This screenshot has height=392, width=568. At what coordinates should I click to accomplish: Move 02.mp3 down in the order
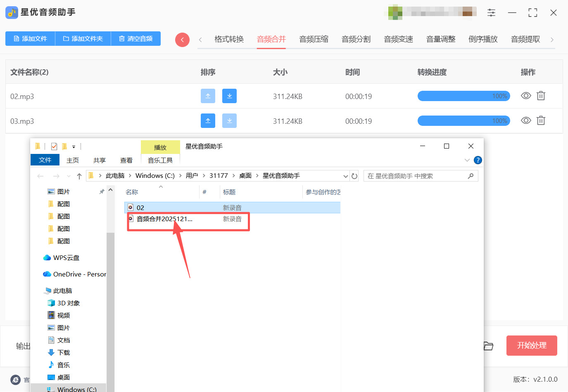point(229,96)
